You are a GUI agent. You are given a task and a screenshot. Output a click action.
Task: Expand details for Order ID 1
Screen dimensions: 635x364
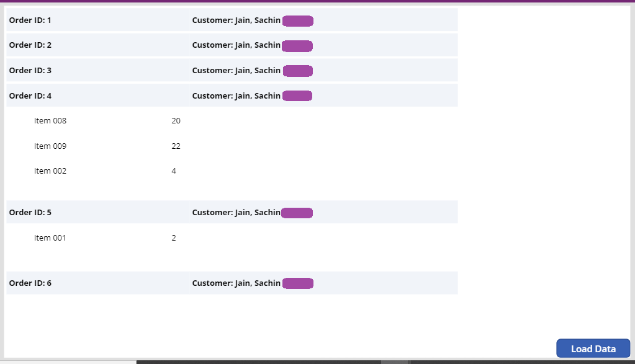point(93,20)
